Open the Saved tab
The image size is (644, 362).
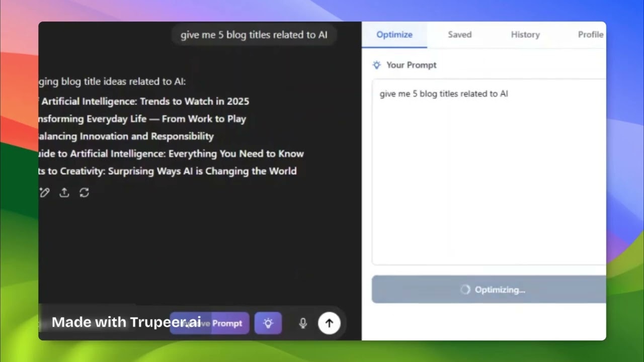(x=459, y=34)
